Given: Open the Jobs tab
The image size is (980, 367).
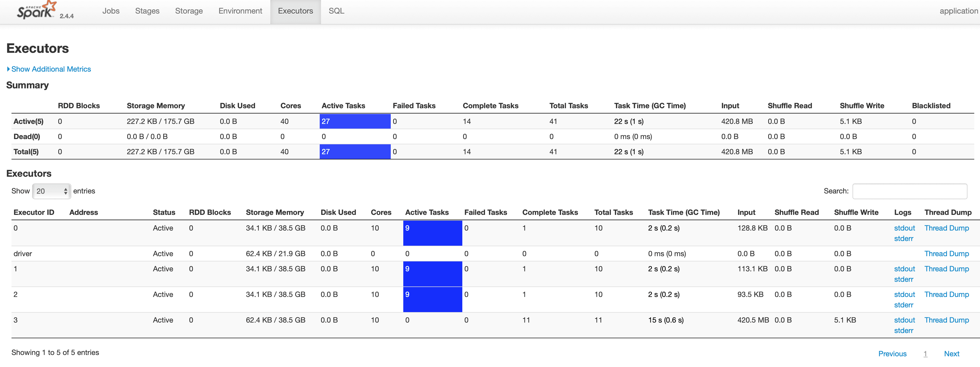Looking at the screenshot, I should [x=111, y=11].
